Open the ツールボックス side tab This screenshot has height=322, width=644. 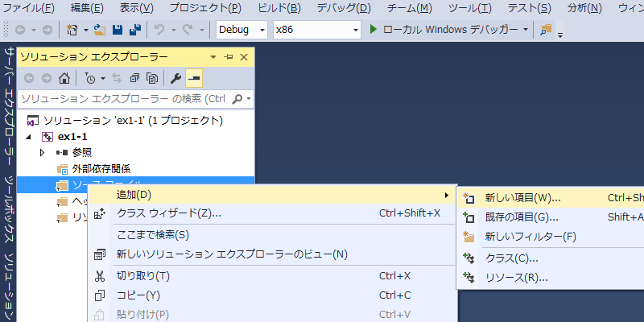[x=9, y=209]
